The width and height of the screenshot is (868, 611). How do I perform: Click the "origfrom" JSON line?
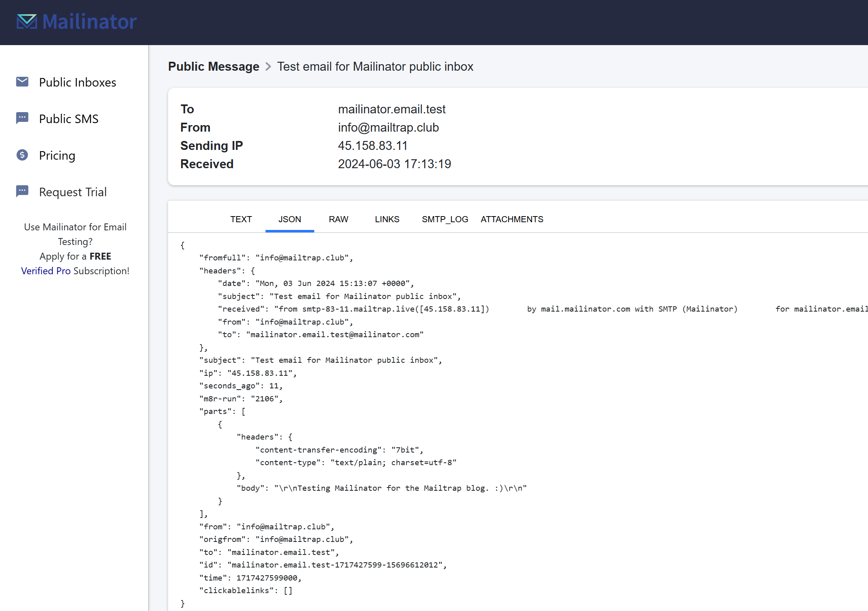[x=276, y=539]
